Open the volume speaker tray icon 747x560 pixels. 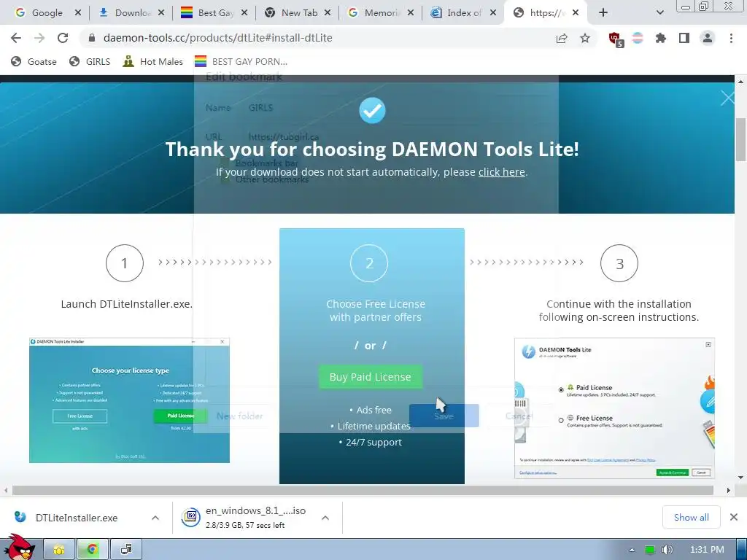[x=667, y=550]
